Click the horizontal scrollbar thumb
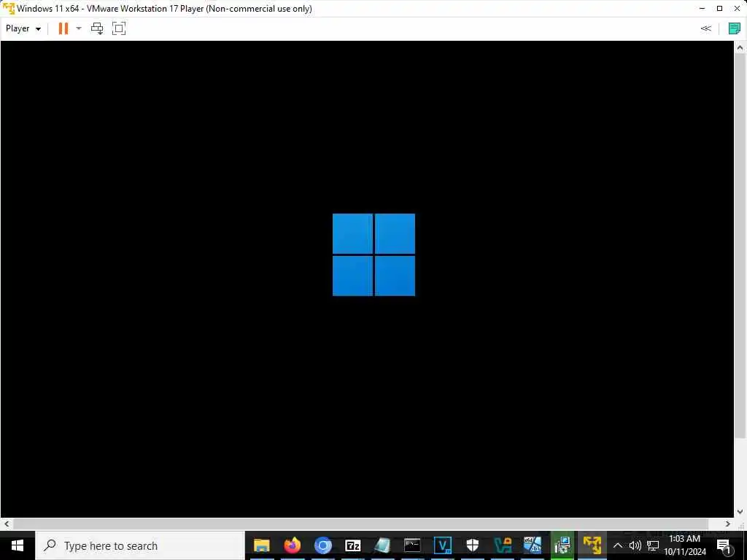Viewport: 747px width, 560px height. 361,524
